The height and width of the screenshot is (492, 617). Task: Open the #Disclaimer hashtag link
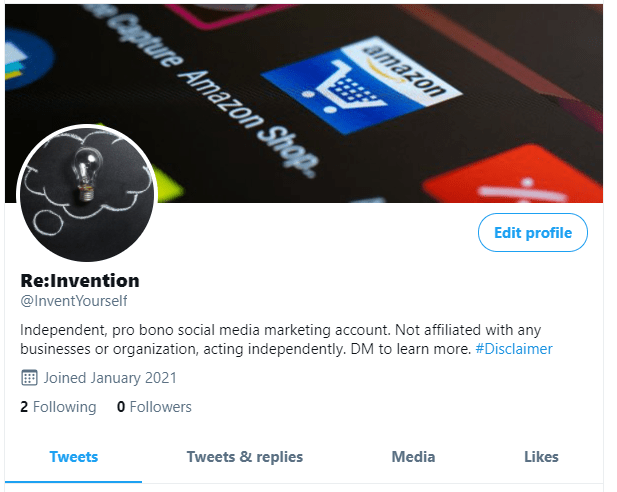(514, 349)
